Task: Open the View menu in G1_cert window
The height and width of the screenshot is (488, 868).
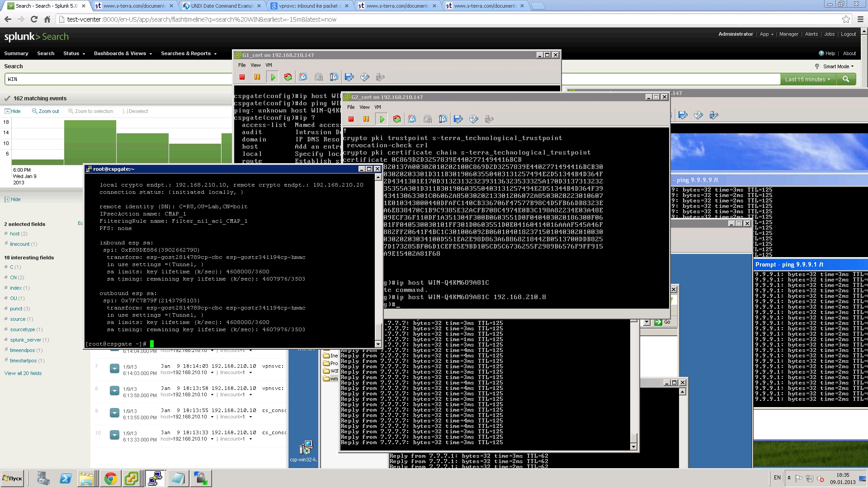Action: (255, 65)
